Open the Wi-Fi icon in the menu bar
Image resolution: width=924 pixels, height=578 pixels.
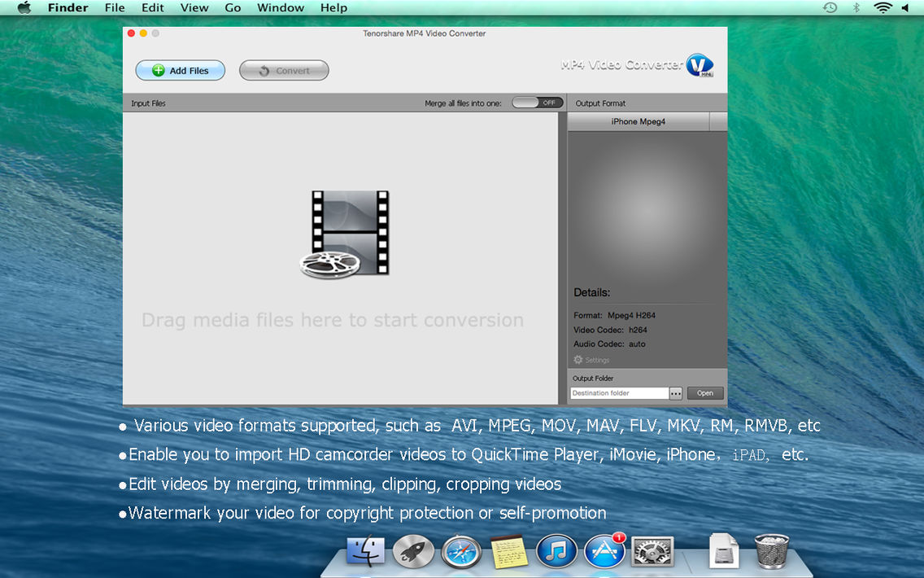tap(883, 7)
